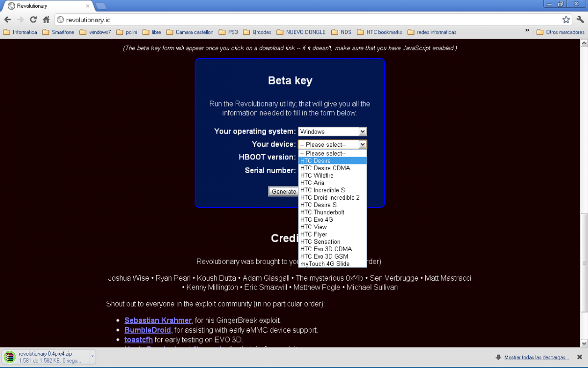This screenshot has width=588, height=368.
Task: Open the browser home page
Action: [x=46, y=20]
